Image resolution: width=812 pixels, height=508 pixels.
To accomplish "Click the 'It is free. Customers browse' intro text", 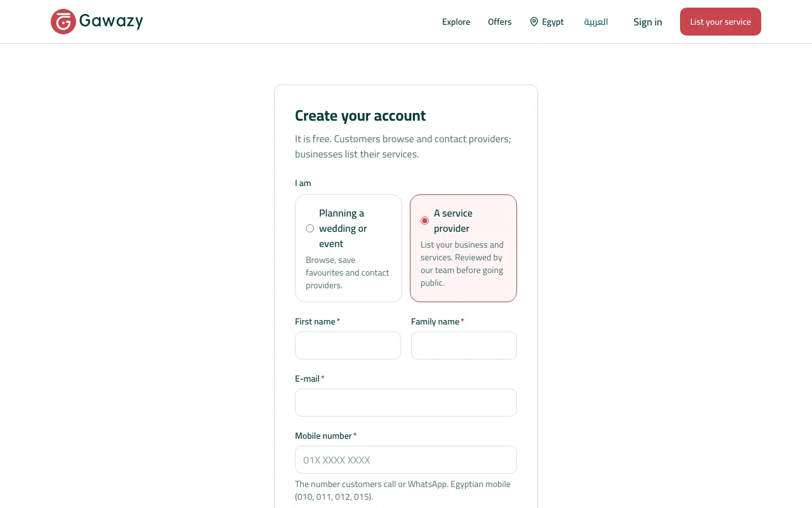I will click(x=403, y=147).
